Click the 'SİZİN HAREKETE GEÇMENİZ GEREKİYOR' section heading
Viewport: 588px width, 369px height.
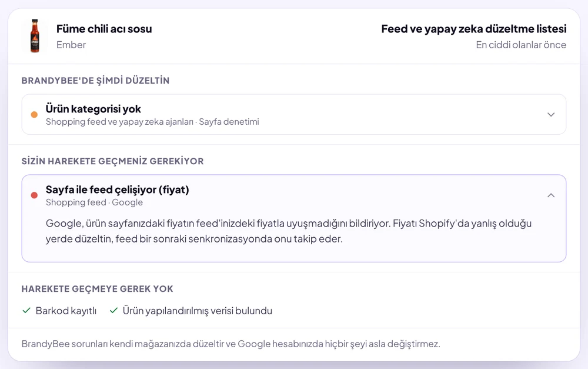tap(112, 161)
